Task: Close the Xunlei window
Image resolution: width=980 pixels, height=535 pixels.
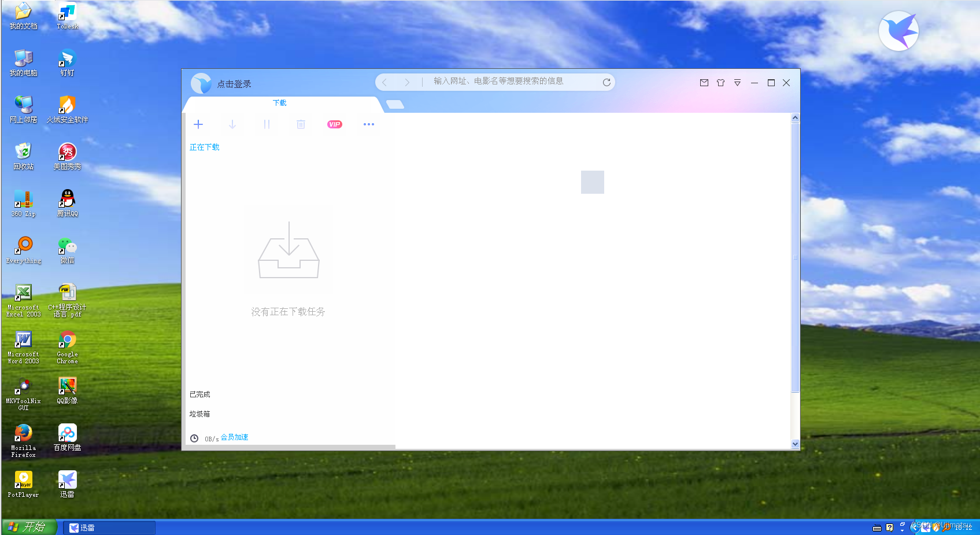Action: pyautogui.click(x=786, y=83)
